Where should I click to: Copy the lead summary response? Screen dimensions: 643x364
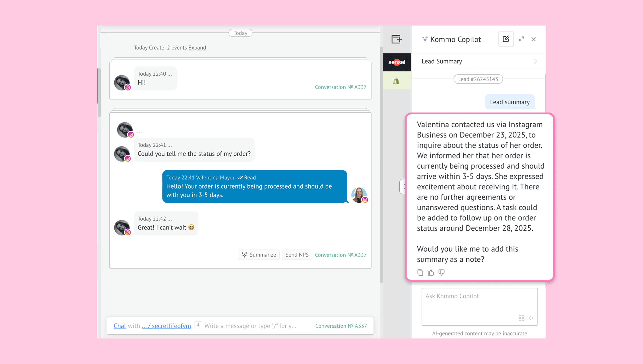click(x=420, y=273)
